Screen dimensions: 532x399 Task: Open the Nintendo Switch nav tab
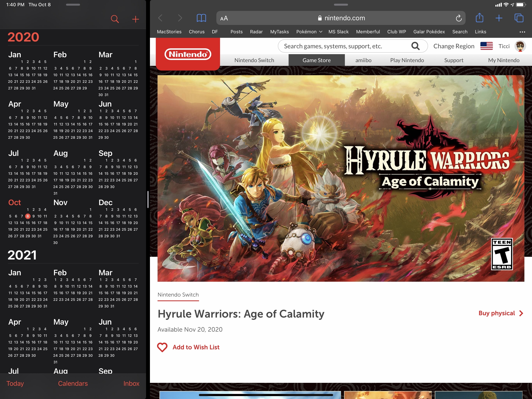pos(254,60)
